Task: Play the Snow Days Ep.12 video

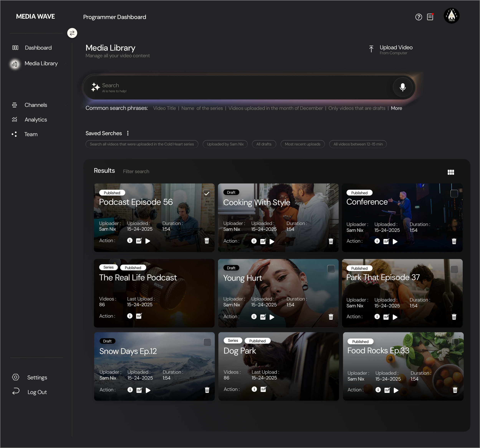Action: click(x=148, y=390)
